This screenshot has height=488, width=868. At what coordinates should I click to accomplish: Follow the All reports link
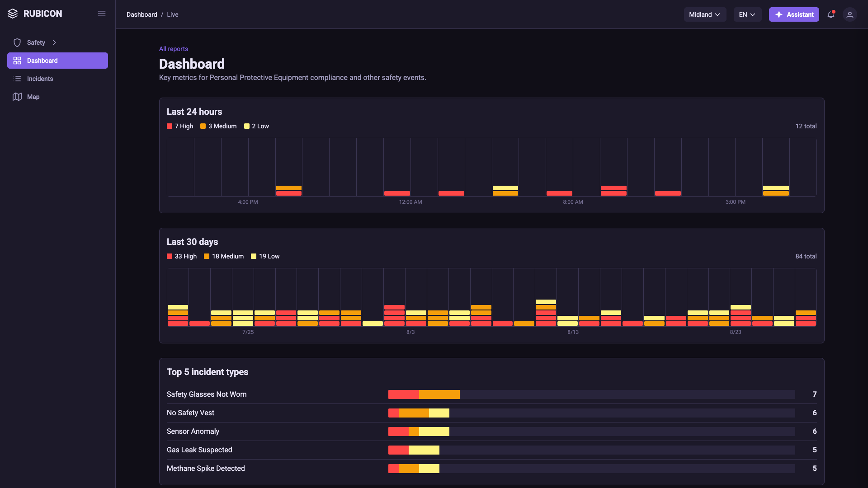[x=174, y=49]
